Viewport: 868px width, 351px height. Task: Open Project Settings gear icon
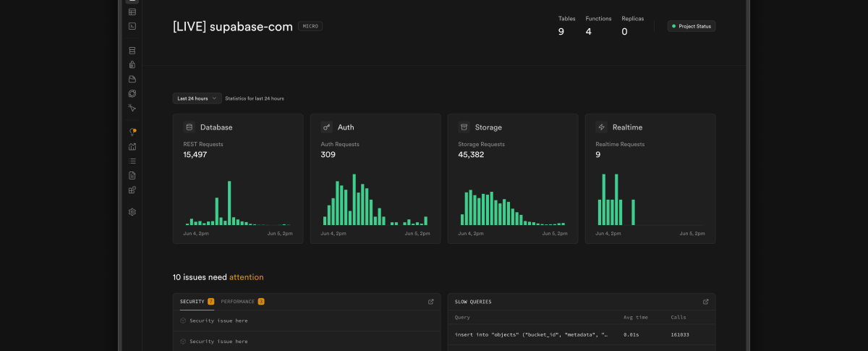[x=132, y=212]
